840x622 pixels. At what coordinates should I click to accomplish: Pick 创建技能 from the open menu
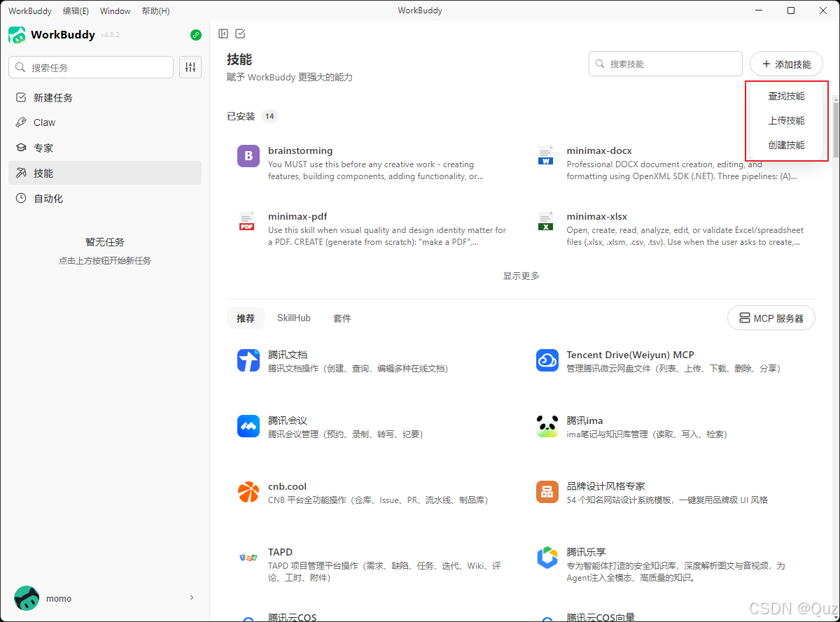point(786,145)
